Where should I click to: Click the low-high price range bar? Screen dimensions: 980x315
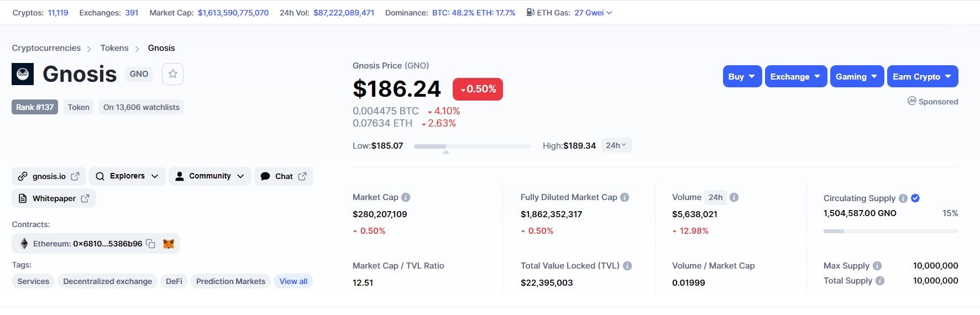473,146
